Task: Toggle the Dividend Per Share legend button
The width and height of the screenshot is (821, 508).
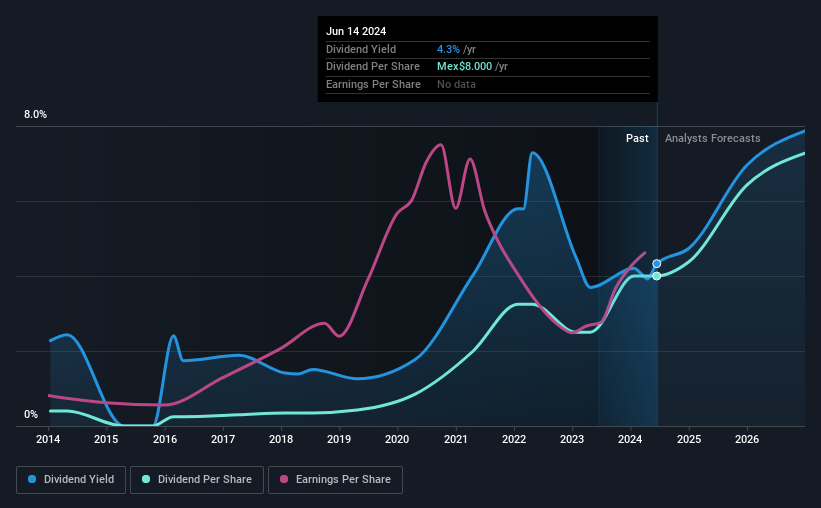Action: click(x=197, y=480)
